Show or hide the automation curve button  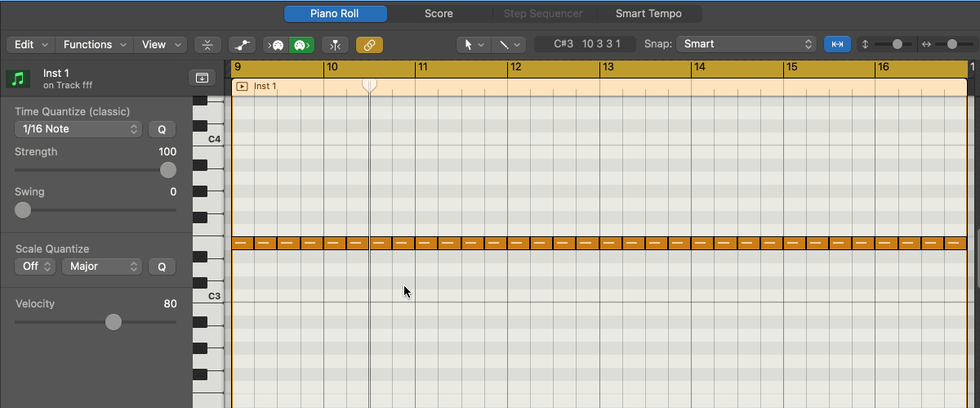(242, 45)
